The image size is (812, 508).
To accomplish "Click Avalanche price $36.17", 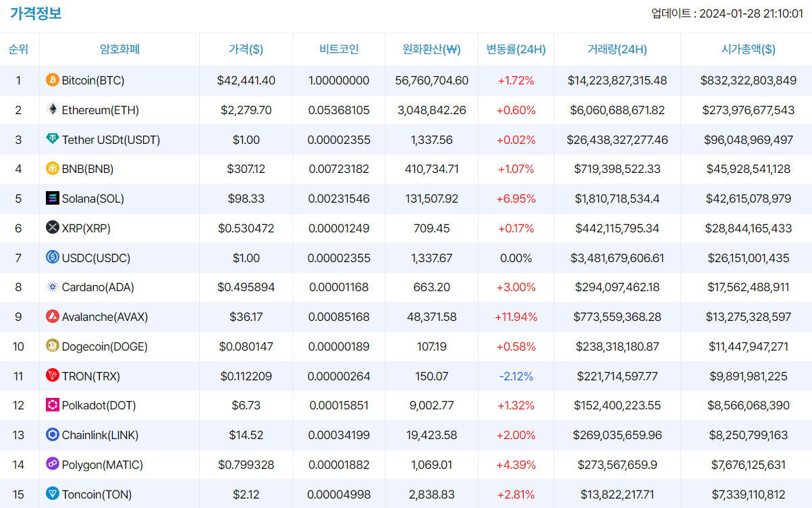I will pyautogui.click(x=246, y=317).
